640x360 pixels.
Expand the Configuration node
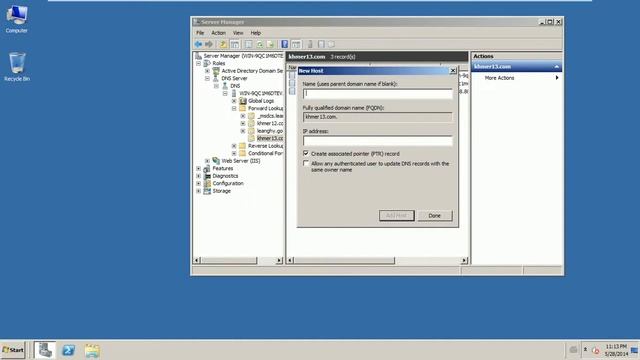click(x=198, y=183)
